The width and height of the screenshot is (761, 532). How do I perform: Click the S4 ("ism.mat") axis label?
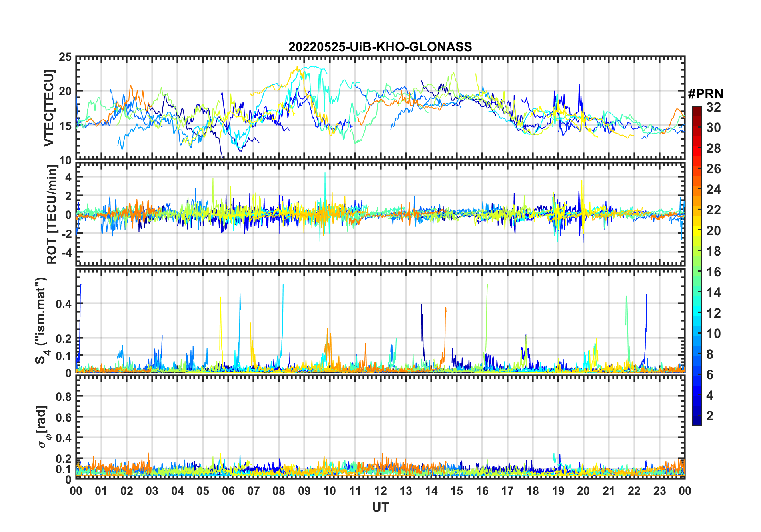pos(42,320)
